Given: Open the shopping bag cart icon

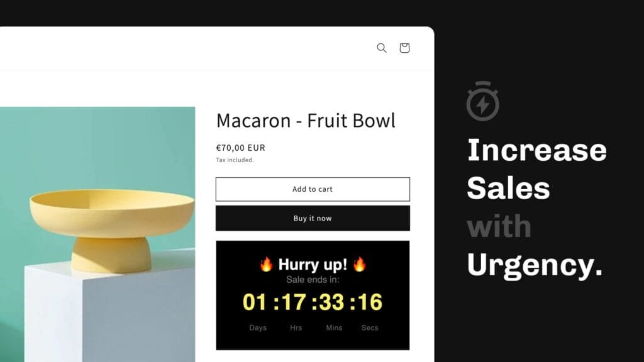Looking at the screenshot, I should (404, 48).
